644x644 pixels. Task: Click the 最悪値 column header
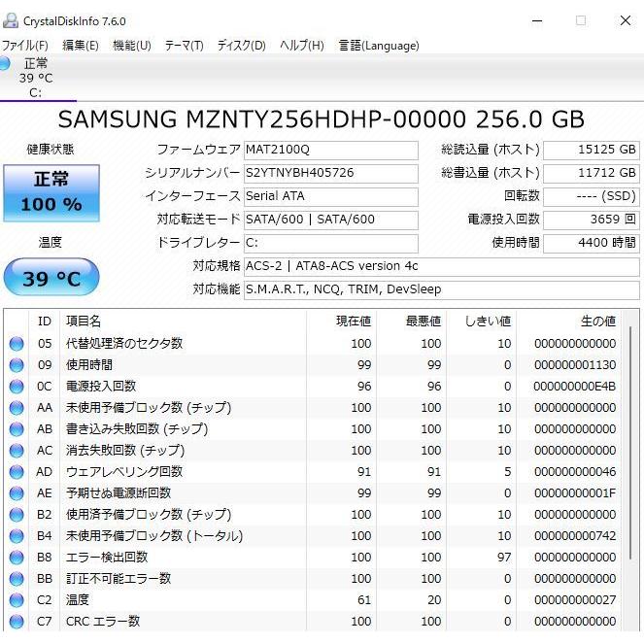(411, 322)
